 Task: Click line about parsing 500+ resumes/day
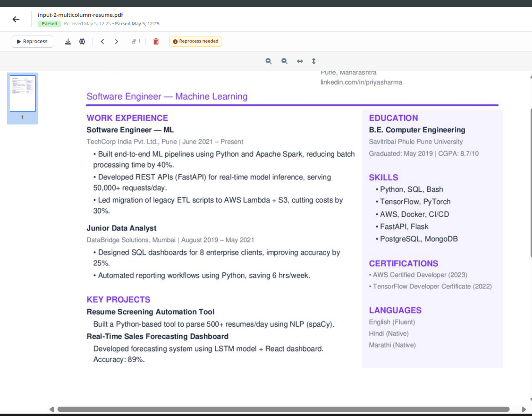click(214, 324)
